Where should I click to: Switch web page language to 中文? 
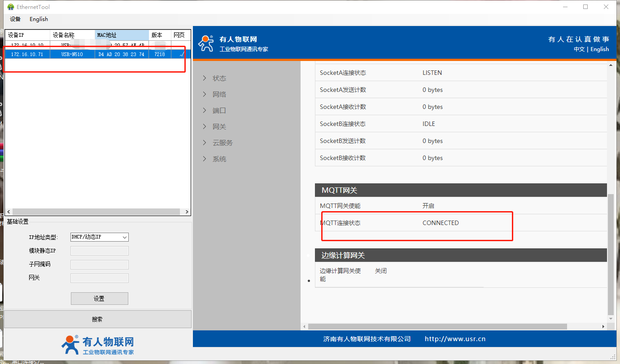579,49
